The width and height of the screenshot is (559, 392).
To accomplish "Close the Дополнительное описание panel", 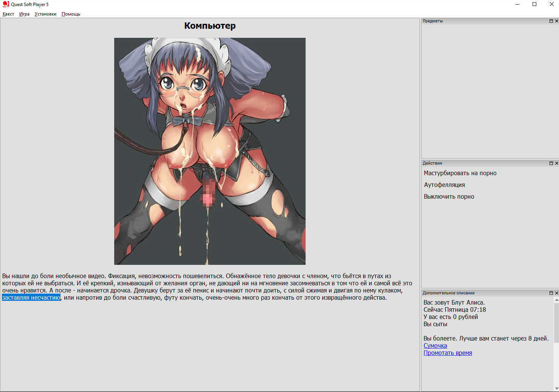I will [x=556, y=293].
